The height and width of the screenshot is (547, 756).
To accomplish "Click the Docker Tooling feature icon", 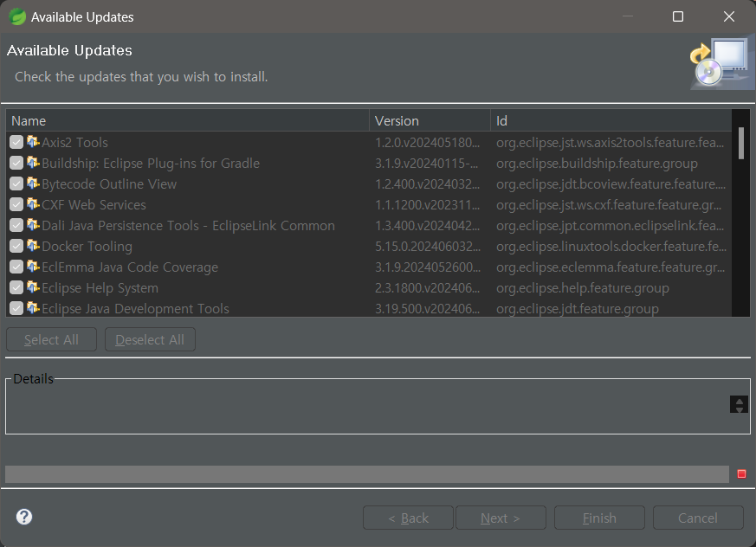I will [x=33, y=245].
